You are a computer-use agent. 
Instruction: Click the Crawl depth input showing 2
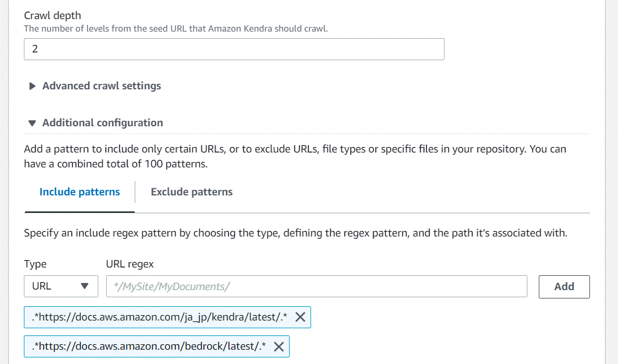click(234, 49)
